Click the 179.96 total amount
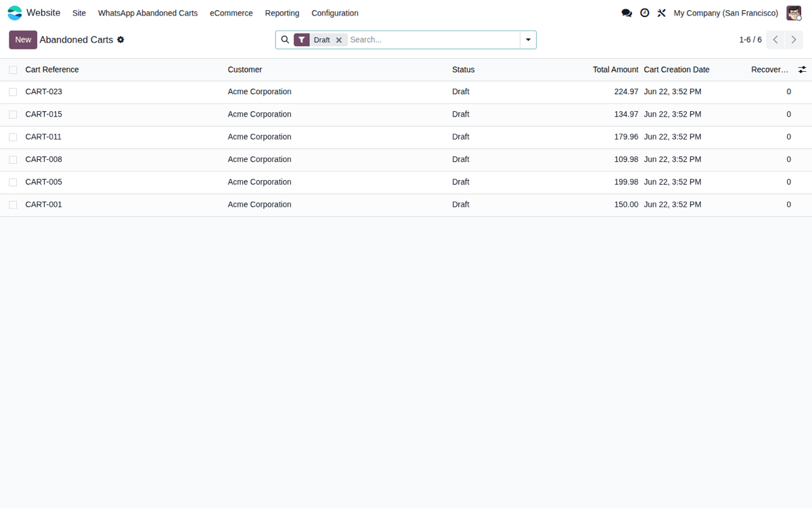Viewport: 812px width, 508px height. tap(626, 137)
